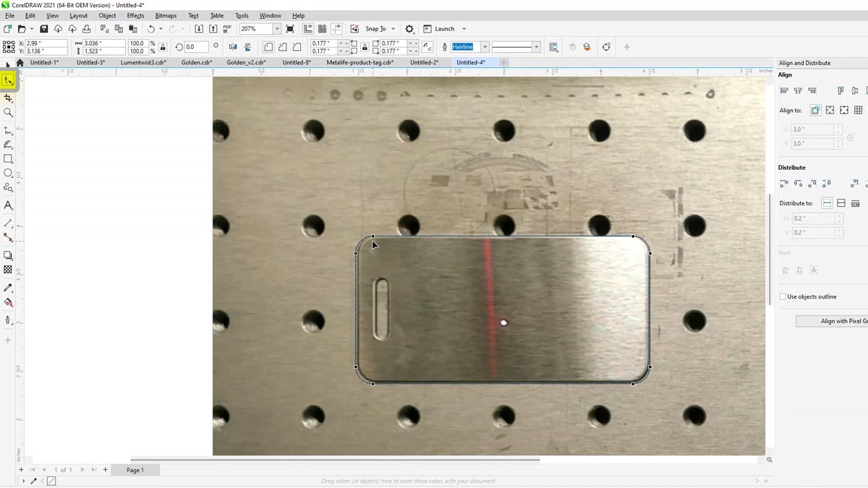Align left edges in the Align panel

[784, 90]
